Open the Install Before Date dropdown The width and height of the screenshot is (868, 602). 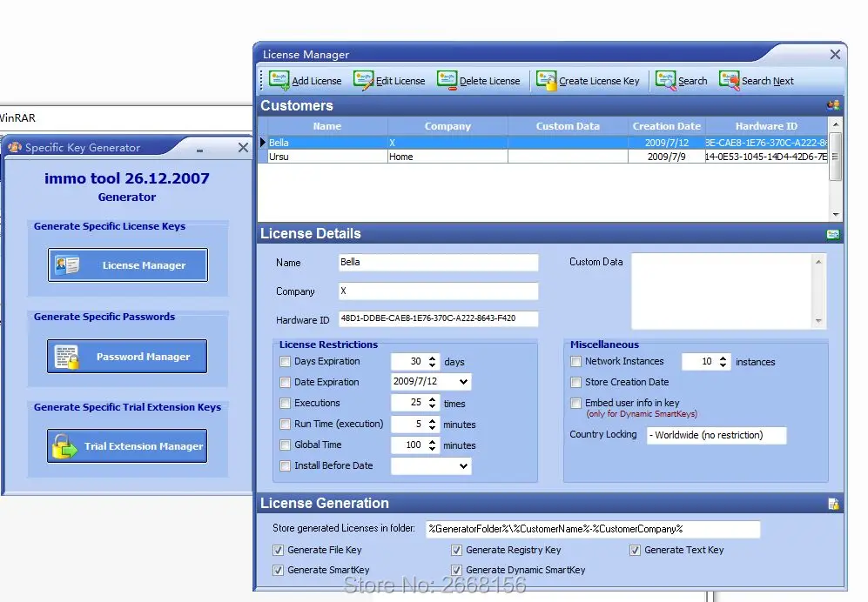(x=463, y=466)
